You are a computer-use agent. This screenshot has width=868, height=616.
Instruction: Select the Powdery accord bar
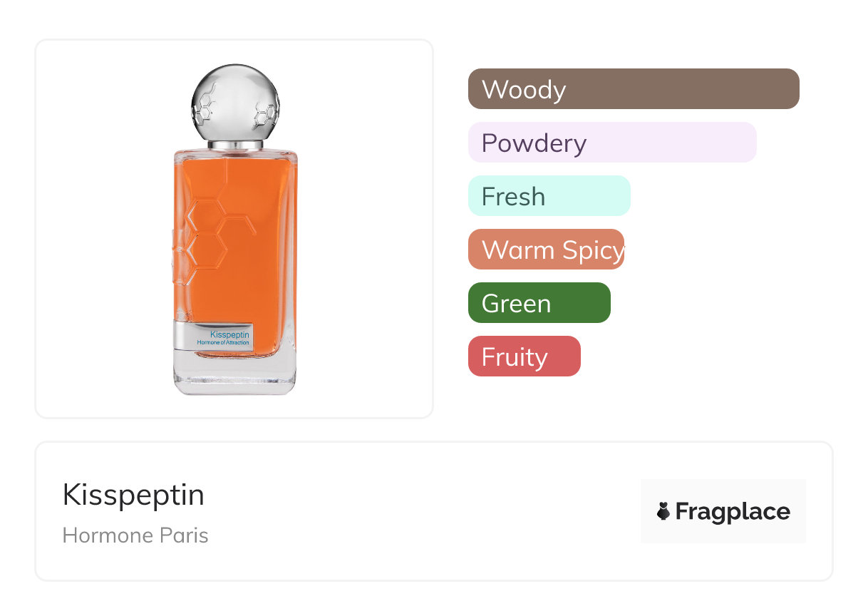pyautogui.click(x=612, y=143)
